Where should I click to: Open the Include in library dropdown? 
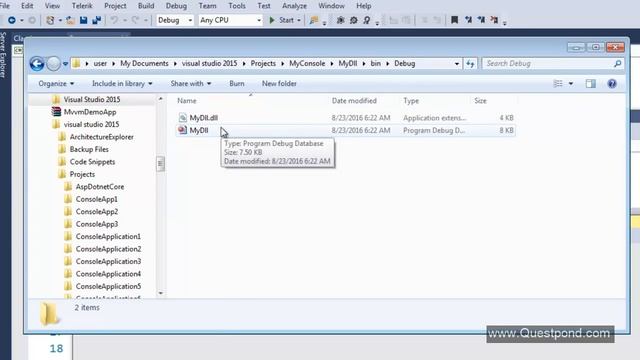122,83
